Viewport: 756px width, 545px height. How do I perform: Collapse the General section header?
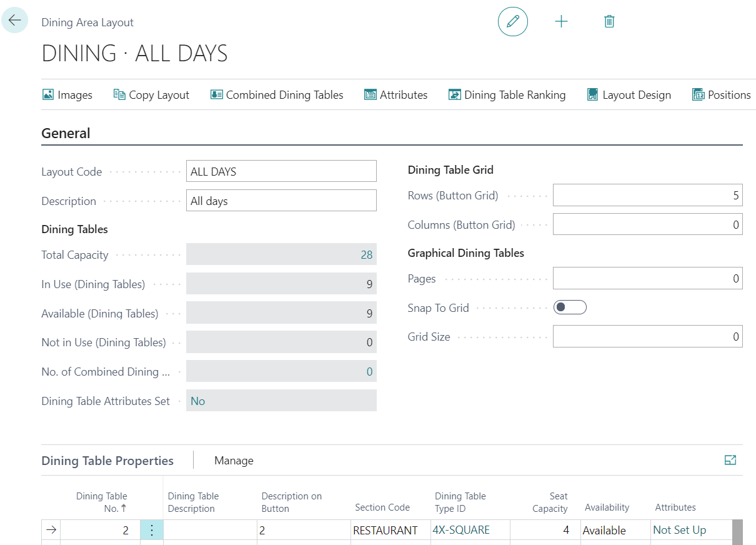tap(66, 133)
